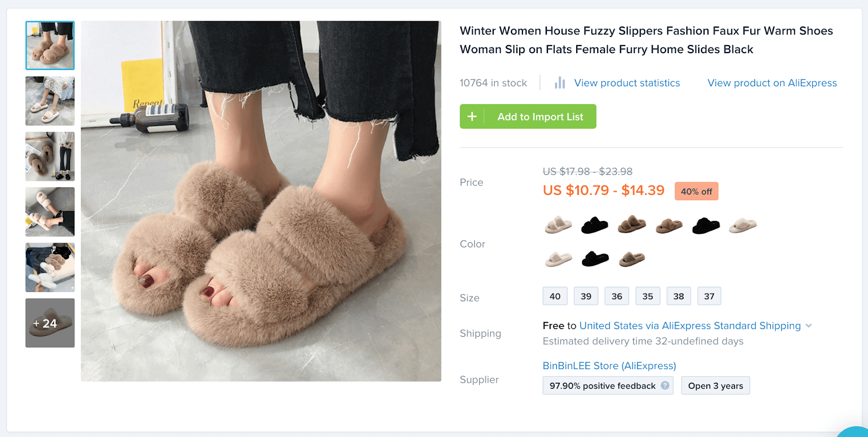868x437 pixels.
Task: Follow the View product on AliExpress link
Action: pyautogui.click(x=772, y=83)
